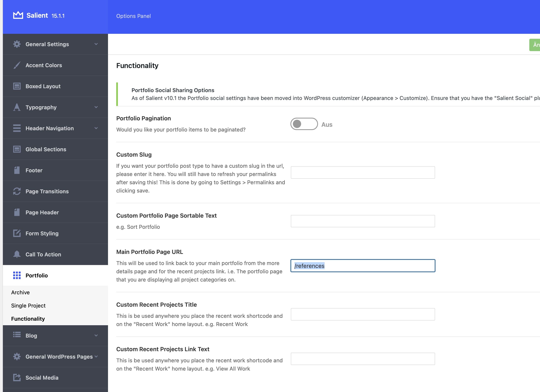Image resolution: width=540 pixels, height=392 pixels.
Task: Click the Accent Colors brush icon
Action: point(17,65)
